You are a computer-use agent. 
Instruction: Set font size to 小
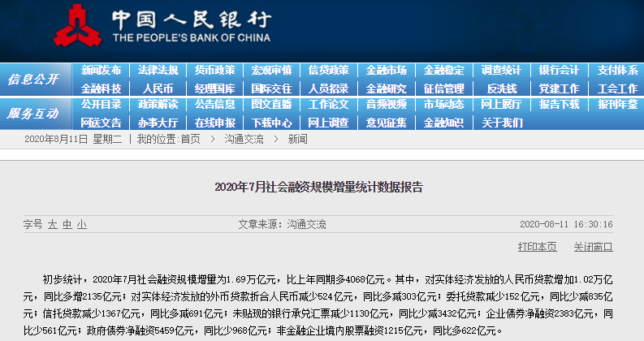coord(82,224)
